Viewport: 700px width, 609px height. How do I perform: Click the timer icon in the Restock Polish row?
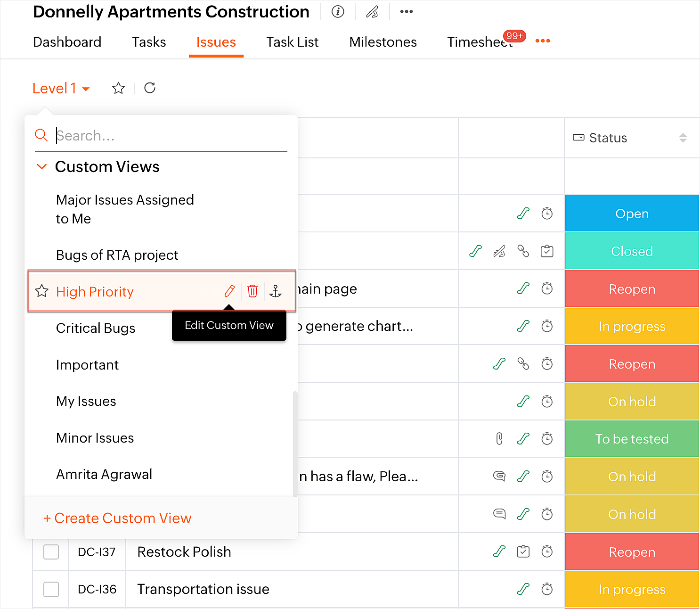[547, 551]
